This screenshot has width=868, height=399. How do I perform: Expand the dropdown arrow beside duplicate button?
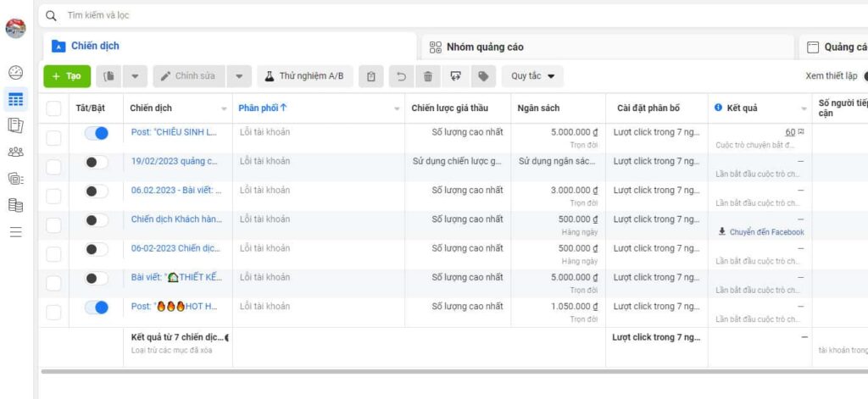pyautogui.click(x=135, y=76)
